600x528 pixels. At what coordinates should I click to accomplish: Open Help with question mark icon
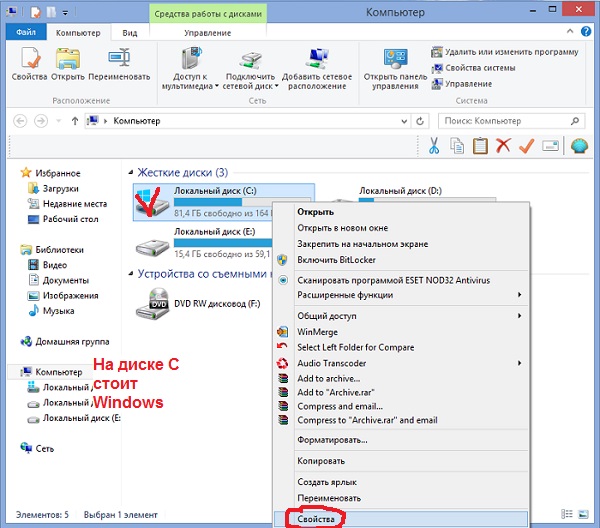(x=586, y=31)
